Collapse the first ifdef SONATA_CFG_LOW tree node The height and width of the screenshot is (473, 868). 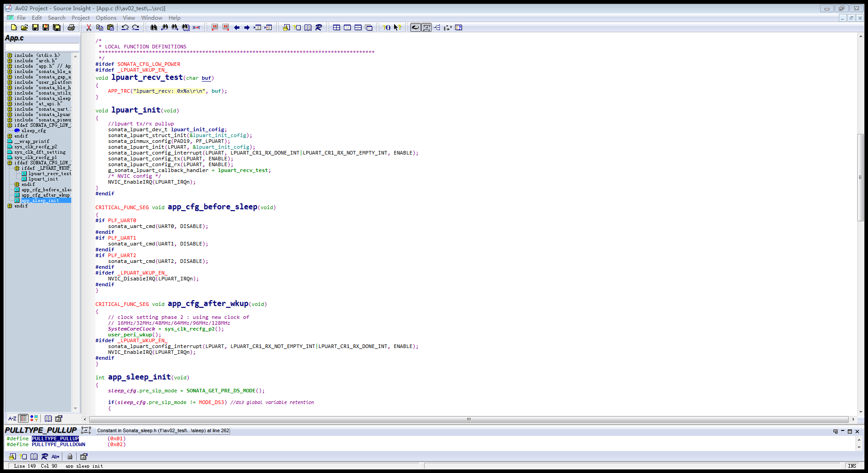(10, 125)
